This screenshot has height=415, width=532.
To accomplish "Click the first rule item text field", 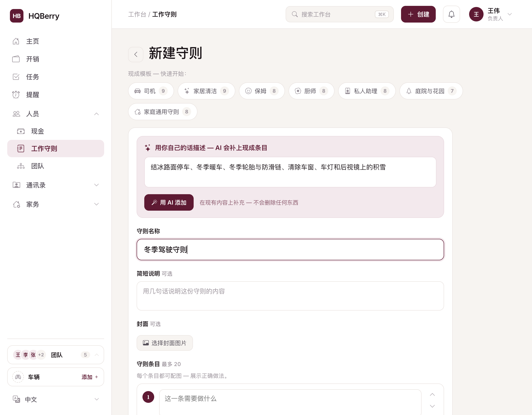I will tap(290, 402).
